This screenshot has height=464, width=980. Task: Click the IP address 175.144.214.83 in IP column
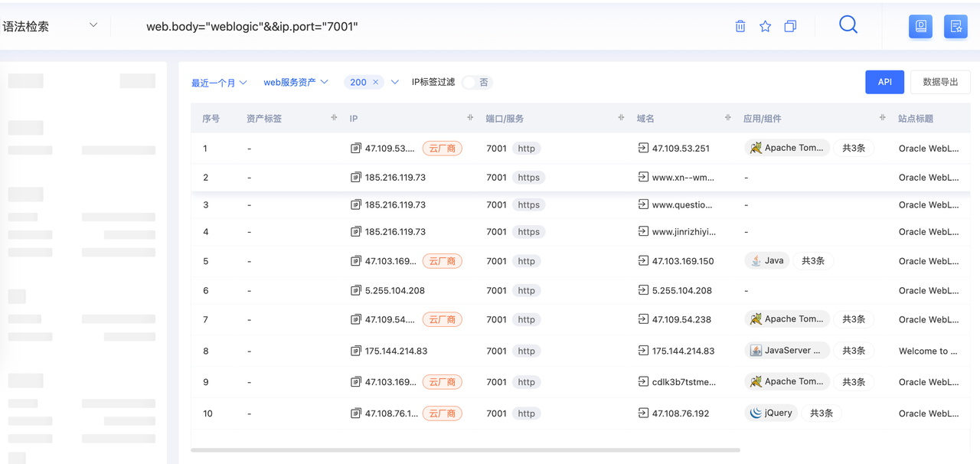point(396,351)
